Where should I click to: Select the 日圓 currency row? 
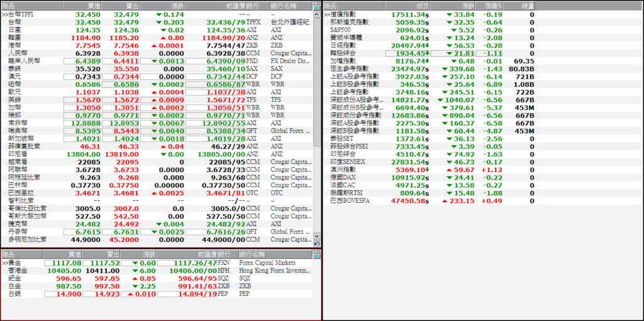click(x=157, y=30)
